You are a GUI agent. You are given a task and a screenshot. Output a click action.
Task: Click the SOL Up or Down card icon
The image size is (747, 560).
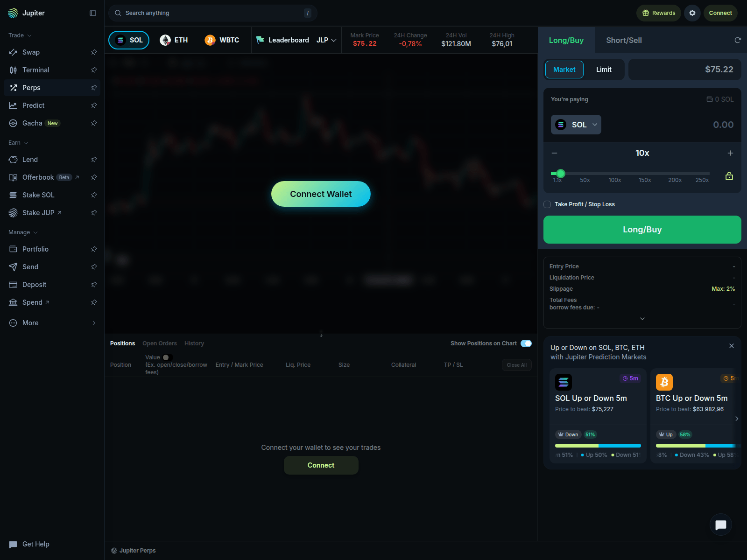click(x=564, y=382)
